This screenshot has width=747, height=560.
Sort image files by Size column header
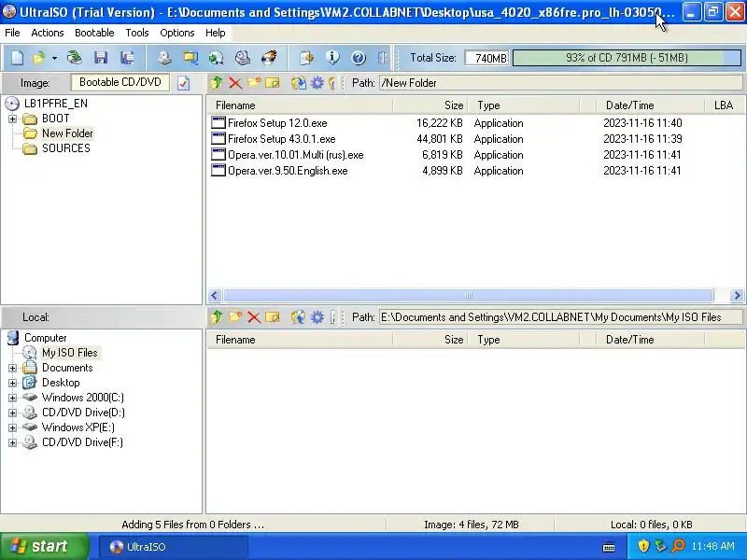click(x=430, y=105)
